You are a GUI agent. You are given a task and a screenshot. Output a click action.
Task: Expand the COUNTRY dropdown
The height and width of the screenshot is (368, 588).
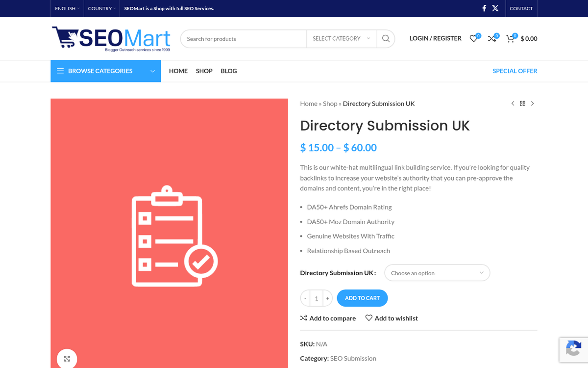(100, 8)
